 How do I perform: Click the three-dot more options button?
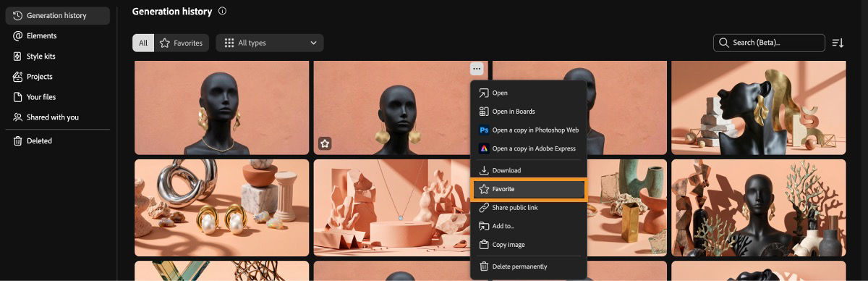(x=476, y=69)
